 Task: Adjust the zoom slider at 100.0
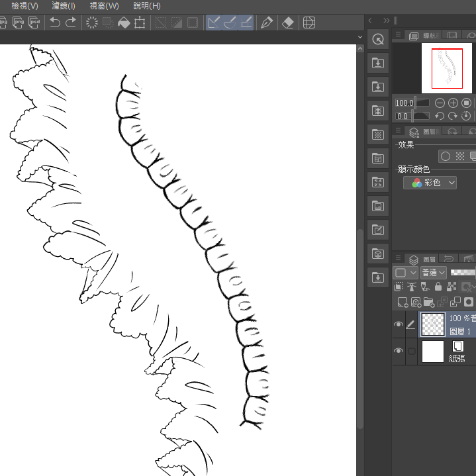(x=422, y=103)
